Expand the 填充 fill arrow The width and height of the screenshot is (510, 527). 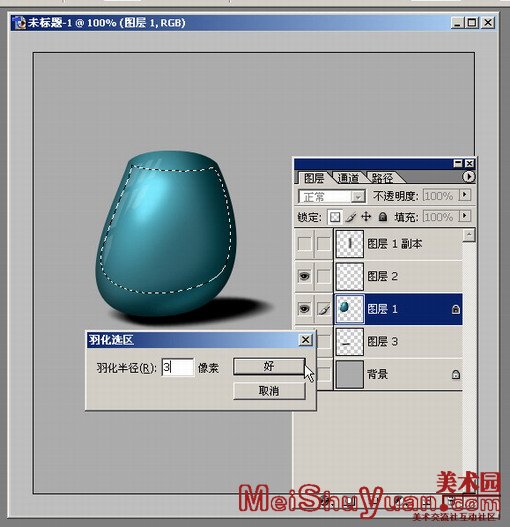pos(465,216)
